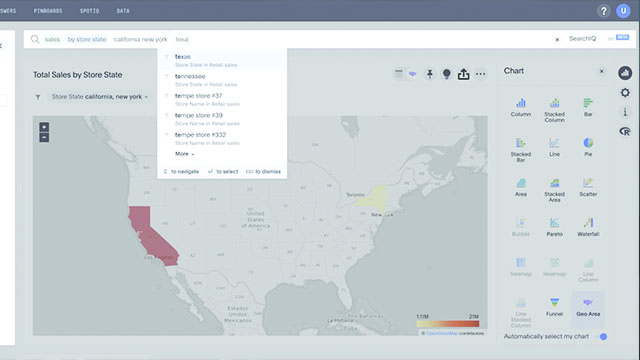Open the share answer icon
The image size is (640, 360).
(x=463, y=74)
